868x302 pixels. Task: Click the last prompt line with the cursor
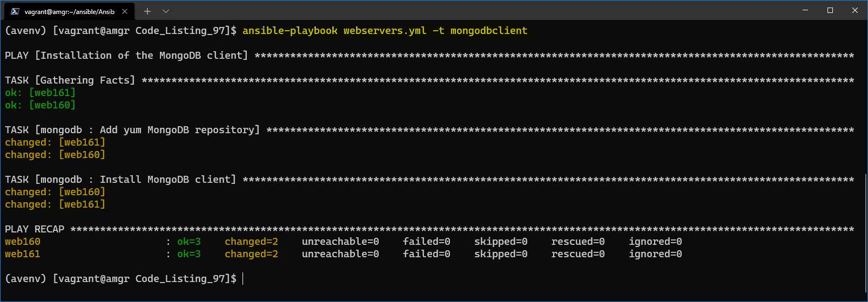pyautogui.click(x=124, y=279)
